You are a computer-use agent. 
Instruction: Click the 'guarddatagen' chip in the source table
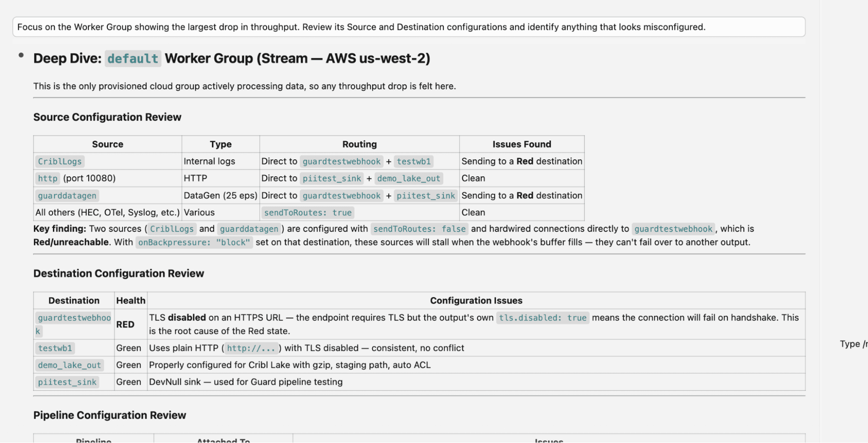pos(67,196)
